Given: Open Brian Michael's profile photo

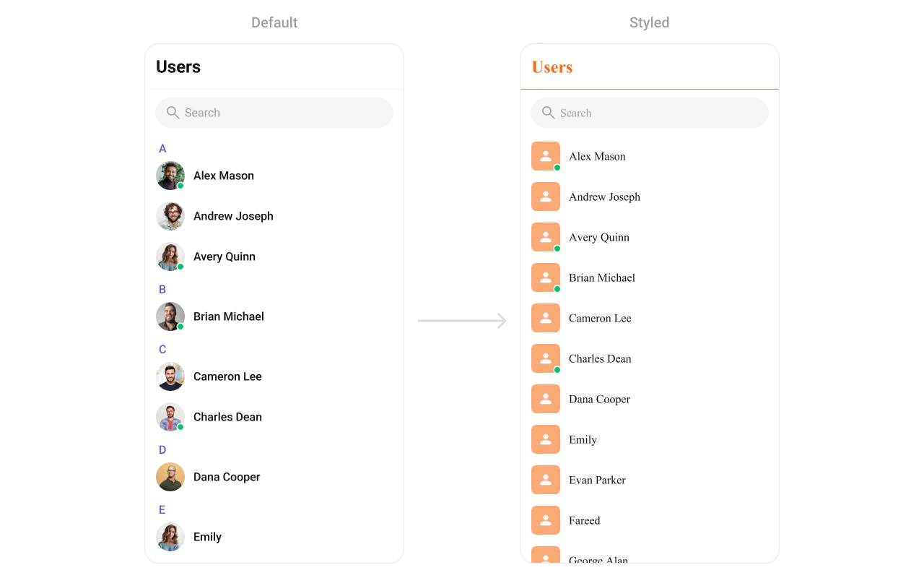Looking at the screenshot, I should (x=170, y=316).
